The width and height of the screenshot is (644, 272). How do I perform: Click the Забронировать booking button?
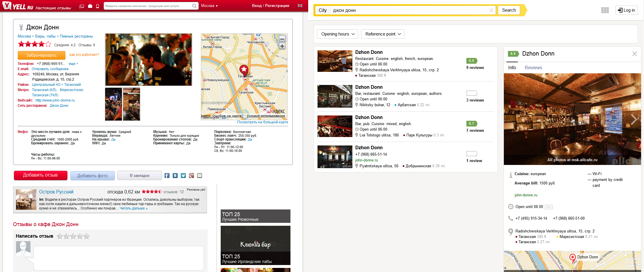(41, 55)
